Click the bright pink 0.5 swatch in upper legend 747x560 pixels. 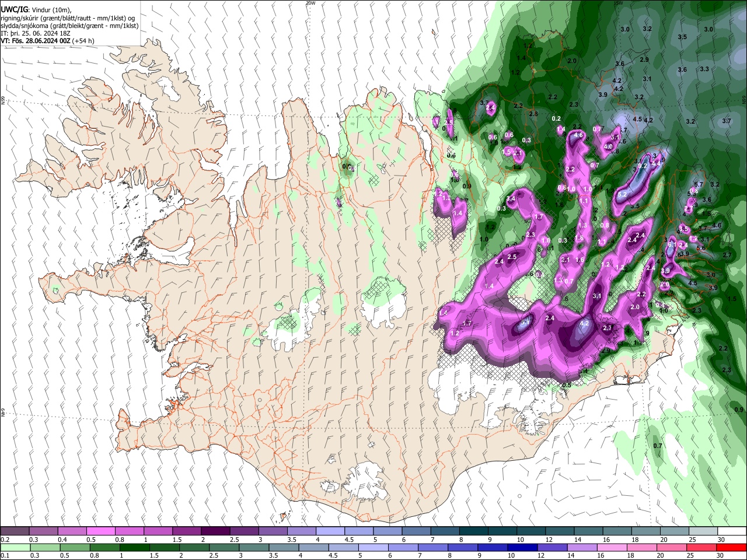point(100,531)
